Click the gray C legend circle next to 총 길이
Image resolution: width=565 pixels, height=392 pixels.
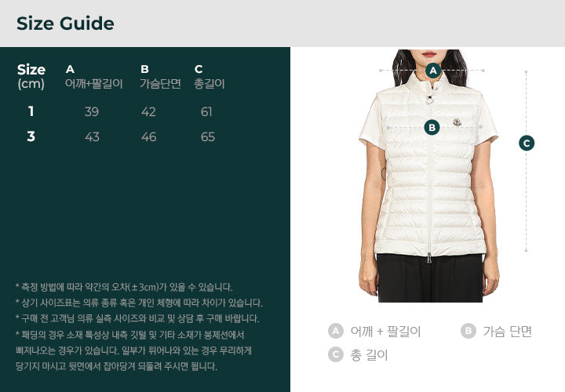point(336,355)
